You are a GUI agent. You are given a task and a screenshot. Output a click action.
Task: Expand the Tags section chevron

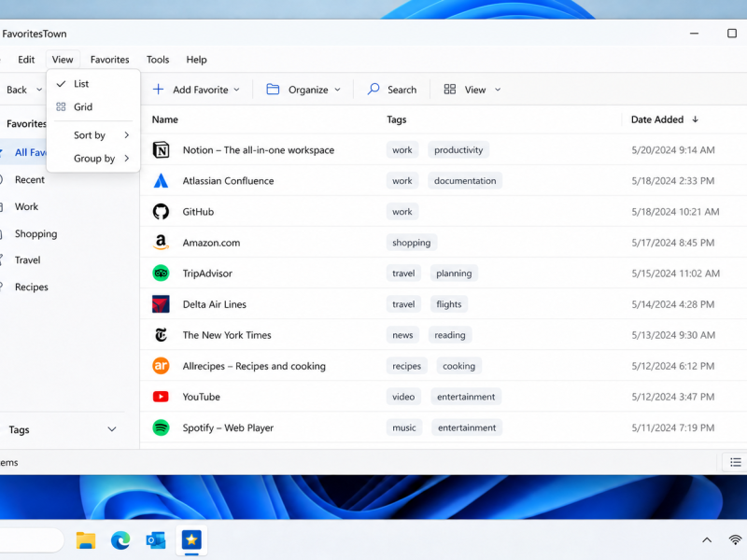pyautogui.click(x=112, y=429)
